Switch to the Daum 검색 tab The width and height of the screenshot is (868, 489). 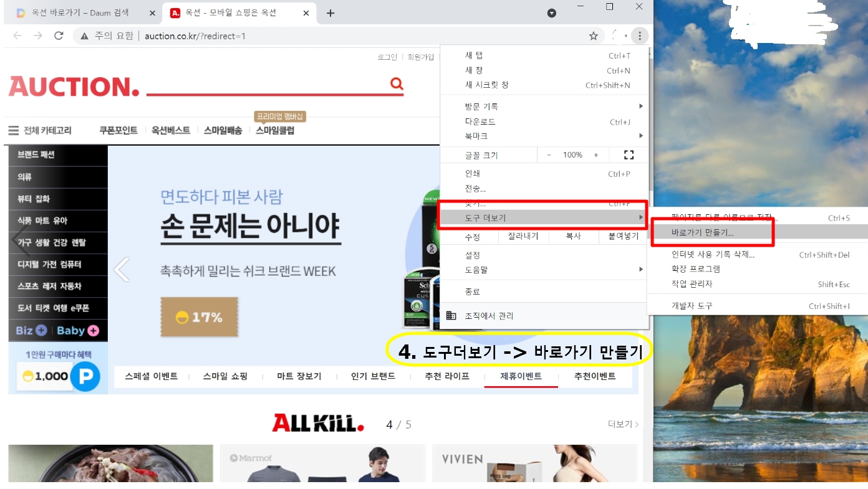point(84,13)
